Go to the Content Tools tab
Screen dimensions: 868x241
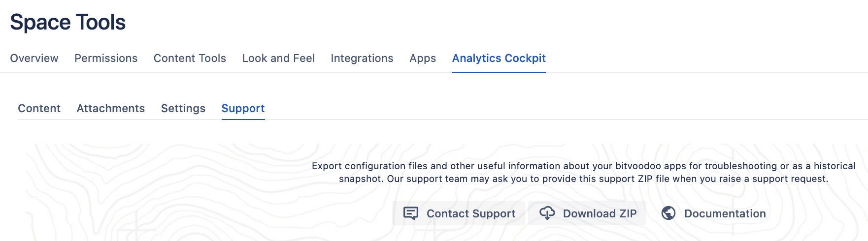(190, 58)
